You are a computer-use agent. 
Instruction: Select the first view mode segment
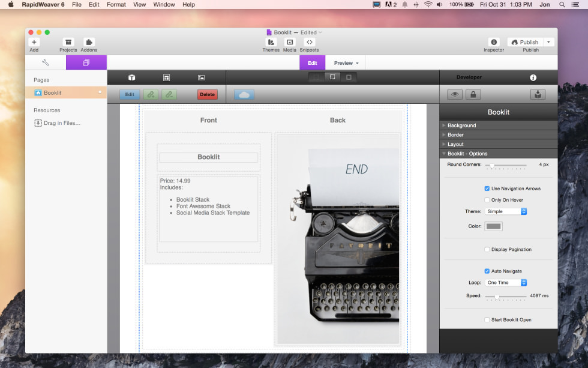pyautogui.click(x=316, y=77)
